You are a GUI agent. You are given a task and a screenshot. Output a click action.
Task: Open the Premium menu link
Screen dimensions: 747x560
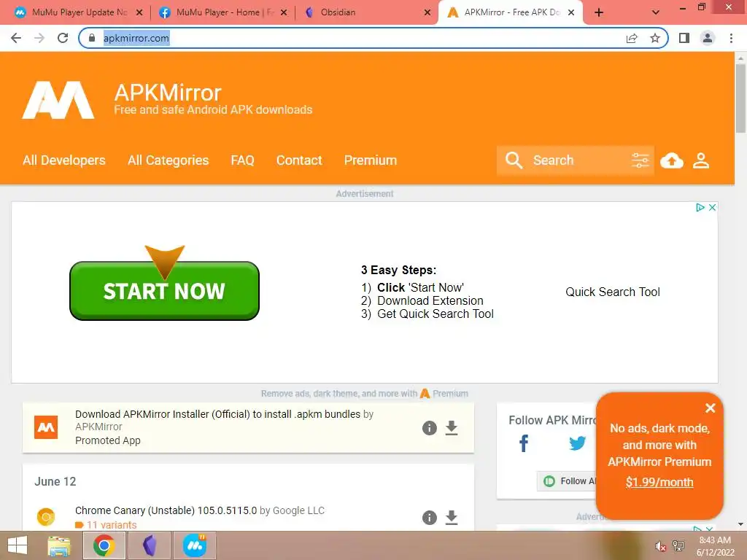coord(371,160)
